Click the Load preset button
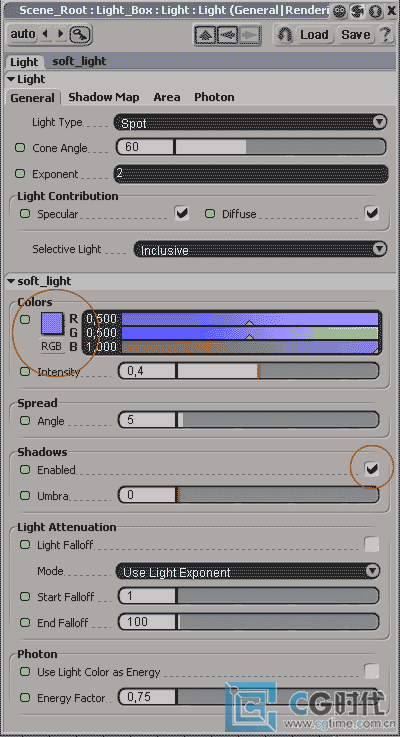 coord(314,35)
